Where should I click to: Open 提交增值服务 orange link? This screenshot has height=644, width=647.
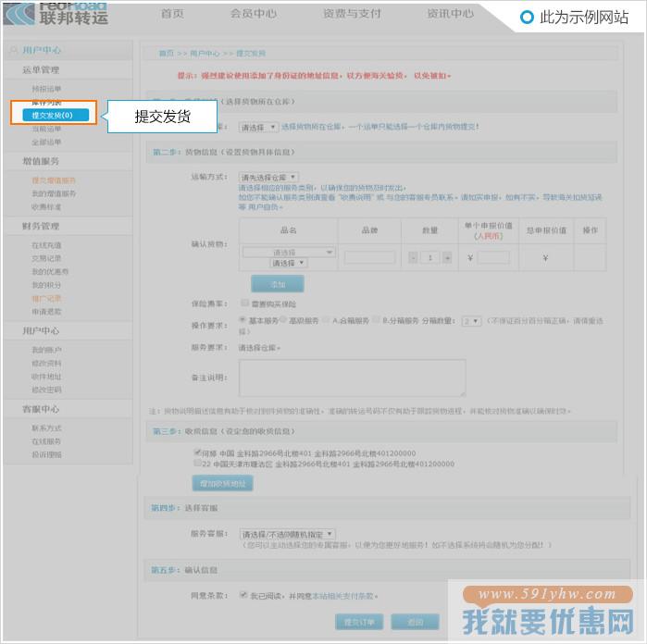(54, 180)
